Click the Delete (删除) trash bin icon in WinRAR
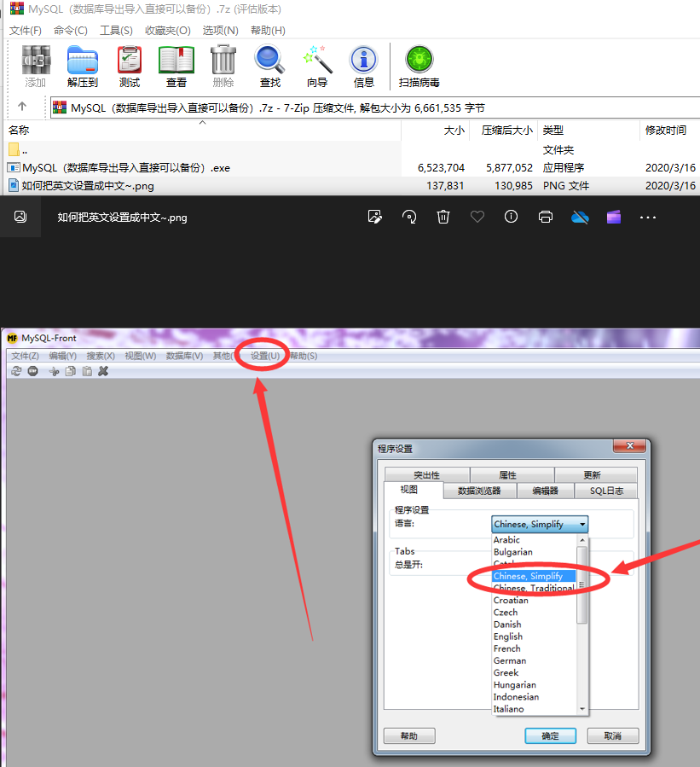The height and width of the screenshot is (767, 700). pyautogui.click(x=223, y=61)
